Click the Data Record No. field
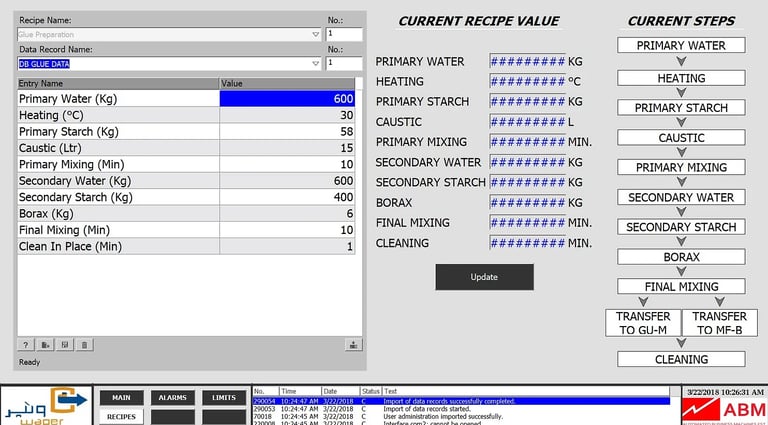The height and width of the screenshot is (425, 768). (344, 63)
